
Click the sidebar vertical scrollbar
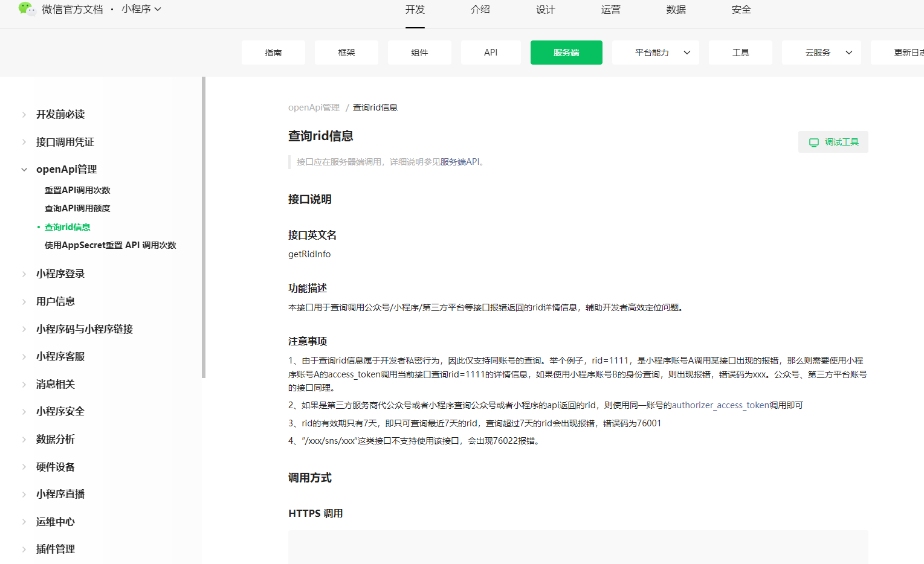pos(204,227)
